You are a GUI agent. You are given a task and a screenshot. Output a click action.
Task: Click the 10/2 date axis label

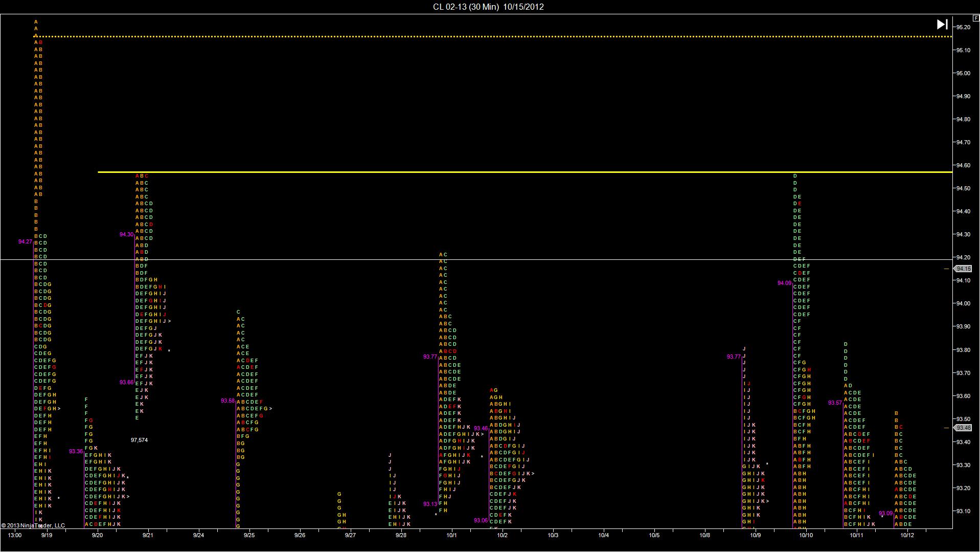coord(502,535)
